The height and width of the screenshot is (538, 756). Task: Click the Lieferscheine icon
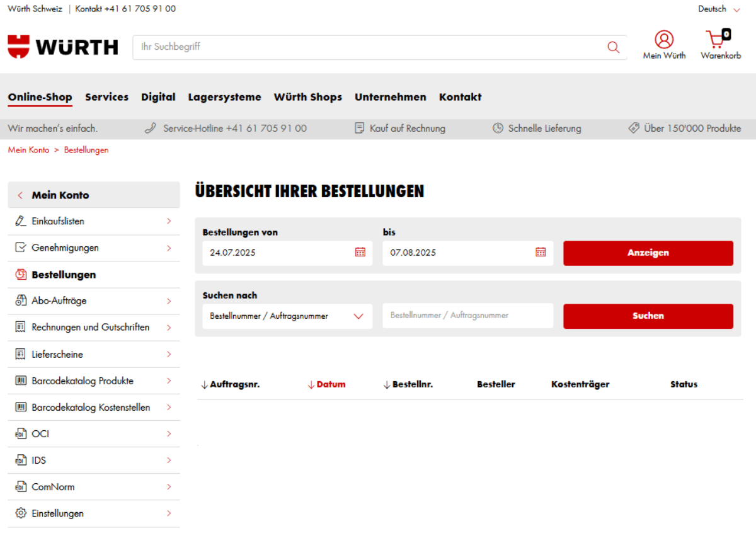(20, 354)
